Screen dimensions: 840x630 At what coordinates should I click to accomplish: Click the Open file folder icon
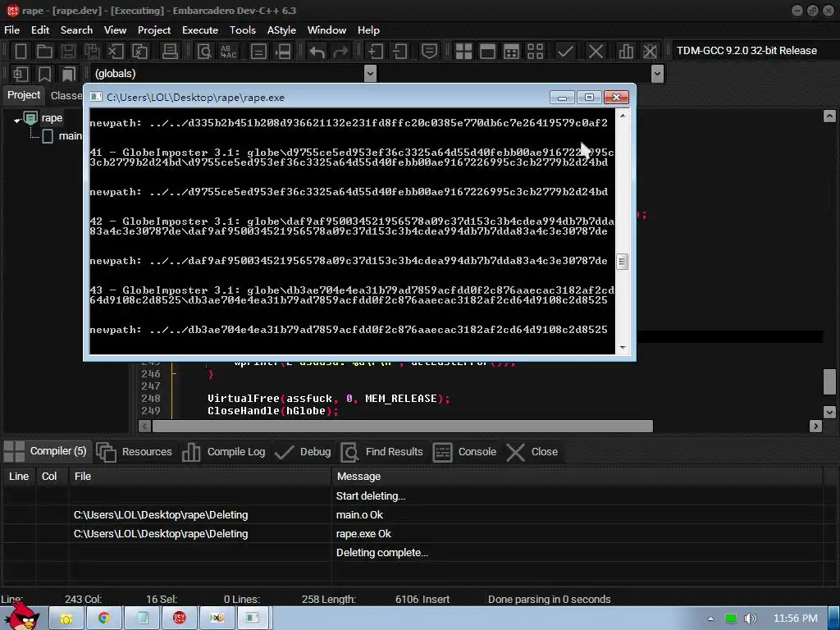[44, 52]
